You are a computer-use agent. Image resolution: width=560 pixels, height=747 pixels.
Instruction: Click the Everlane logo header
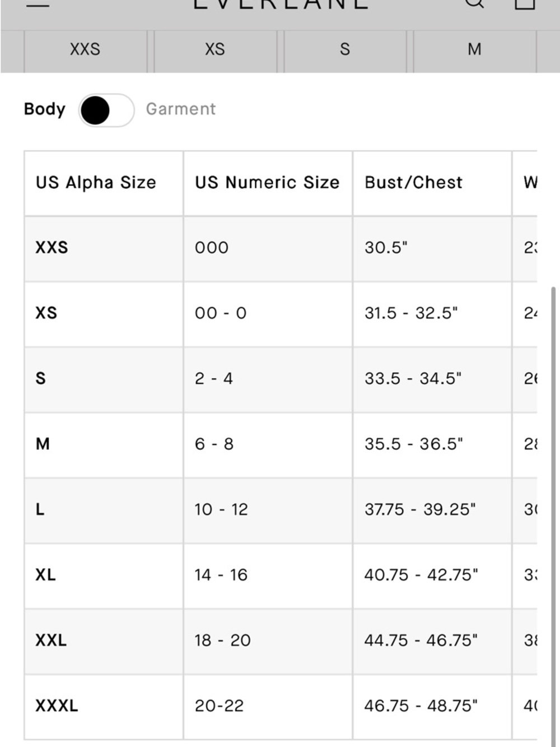point(281,4)
